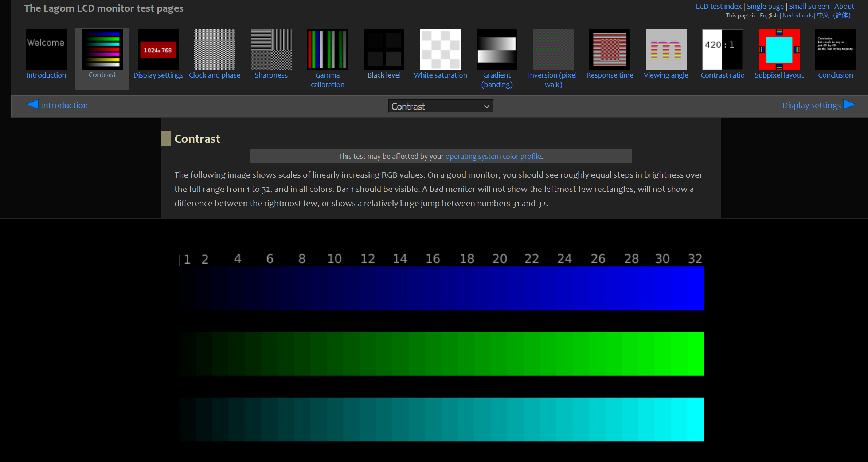The height and width of the screenshot is (462, 868).
Task: Click the Inversion (pixel-walk) label
Action: pyautogui.click(x=553, y=80)
